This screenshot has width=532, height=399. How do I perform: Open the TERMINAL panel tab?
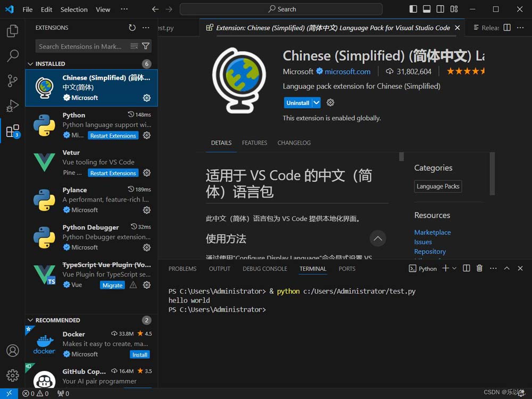312,269
